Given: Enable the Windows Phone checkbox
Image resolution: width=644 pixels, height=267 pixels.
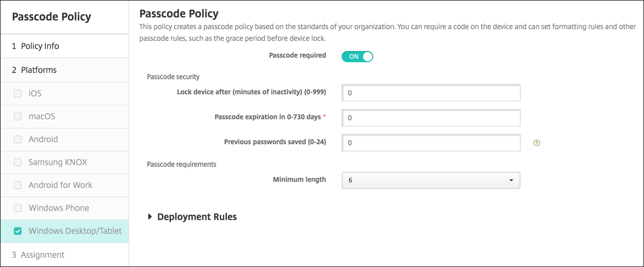Looking at the screenshot, I should pyautogui.click(x=18, y=208).
